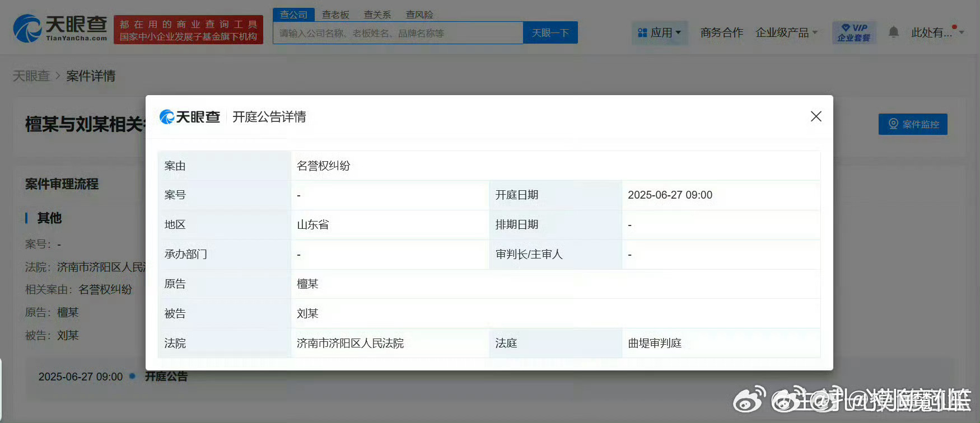This screenshot has height=423, width=980.
Task: Click 济南市济阳区人民法院 in the dialog table
Action: coord(350,343)
